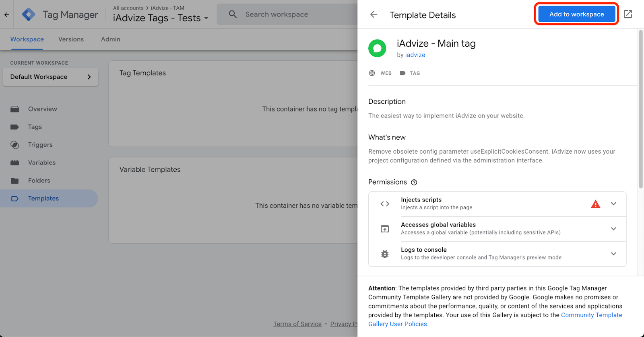Image resolution: width=644 pixels, height=337 pixels.
Task: Click the iAdvize green chat logo
Action: pyautogui.click(x=377, y=49)
